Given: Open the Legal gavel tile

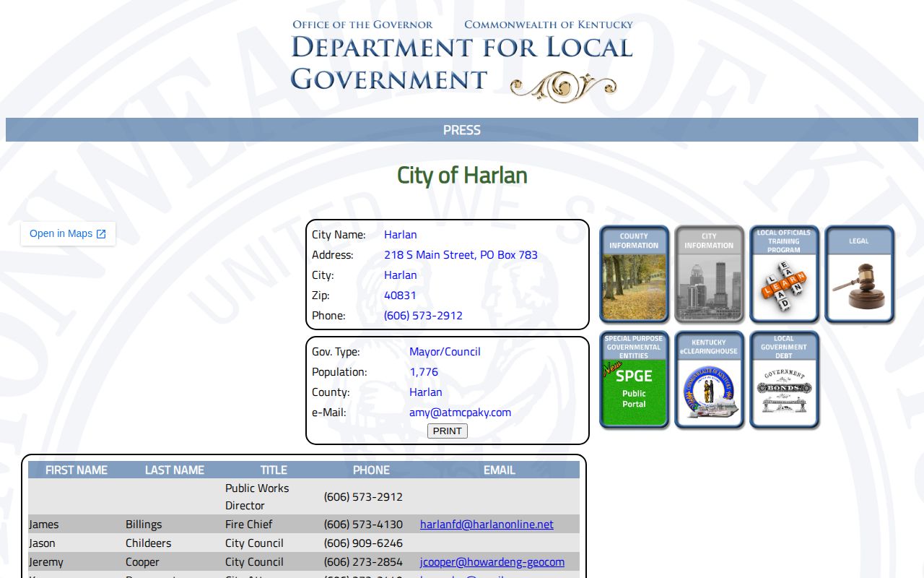Looking at the screenshot, I should click(859, 274).
